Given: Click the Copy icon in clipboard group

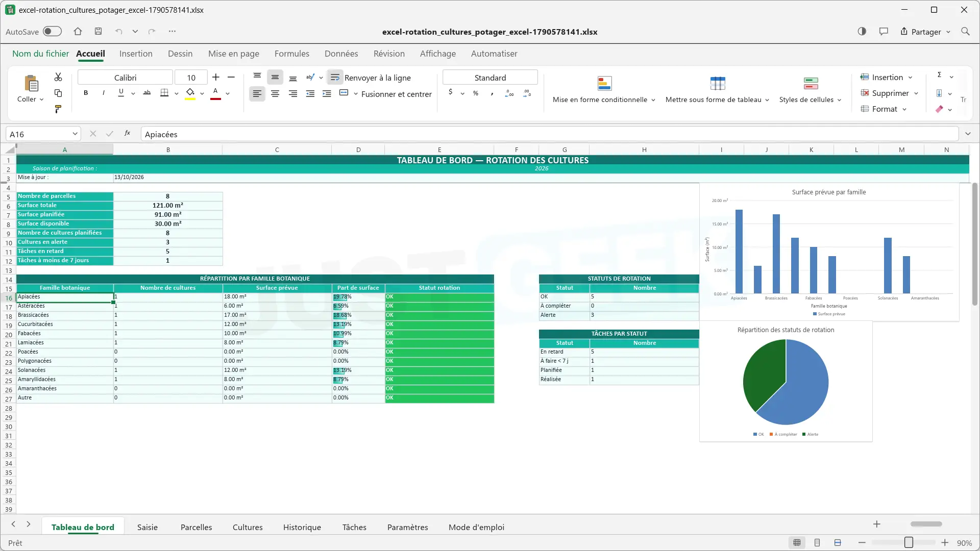Looking at the screenshot, I should point(58,93).
